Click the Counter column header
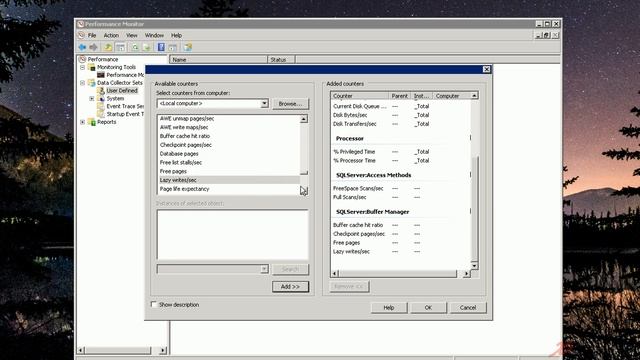 (x=360, y=96)
